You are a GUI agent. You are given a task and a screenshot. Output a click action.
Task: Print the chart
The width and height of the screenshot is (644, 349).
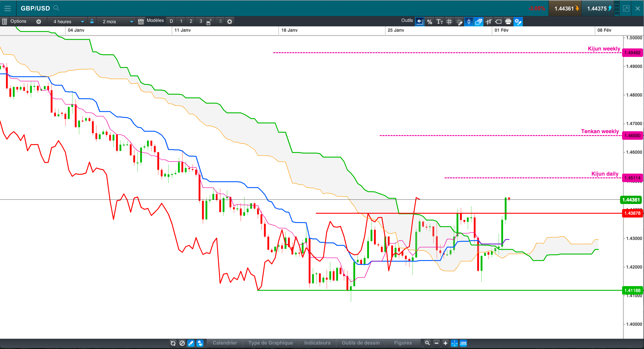pyautogui.click(x=508, y=22)
